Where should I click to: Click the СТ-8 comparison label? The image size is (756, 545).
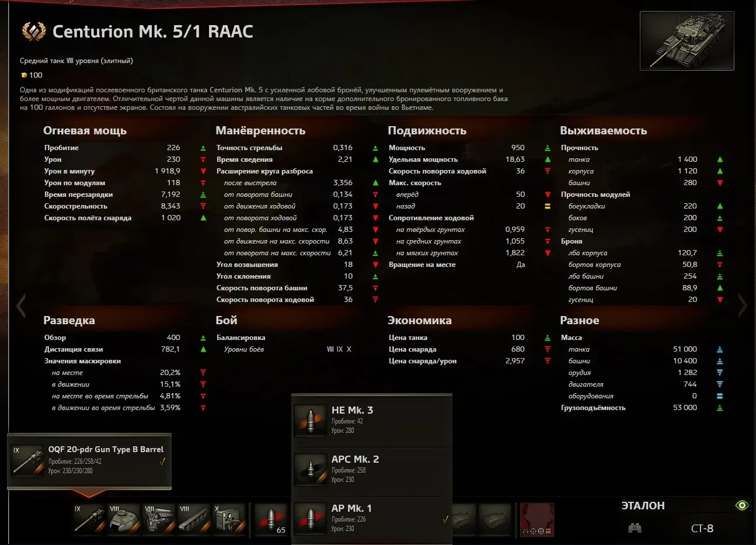(x=702, y=528)
